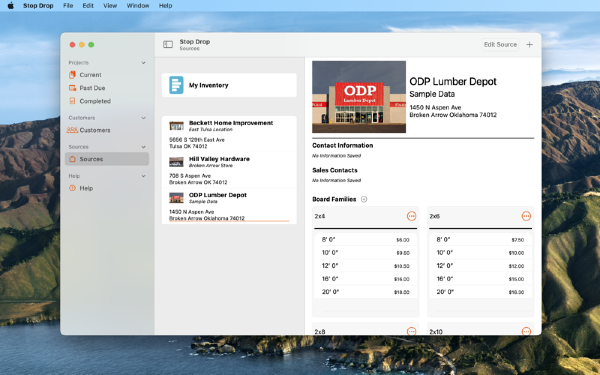
Task: Select 2x4 10' 0" row
Action: click(x=365, y=253)
